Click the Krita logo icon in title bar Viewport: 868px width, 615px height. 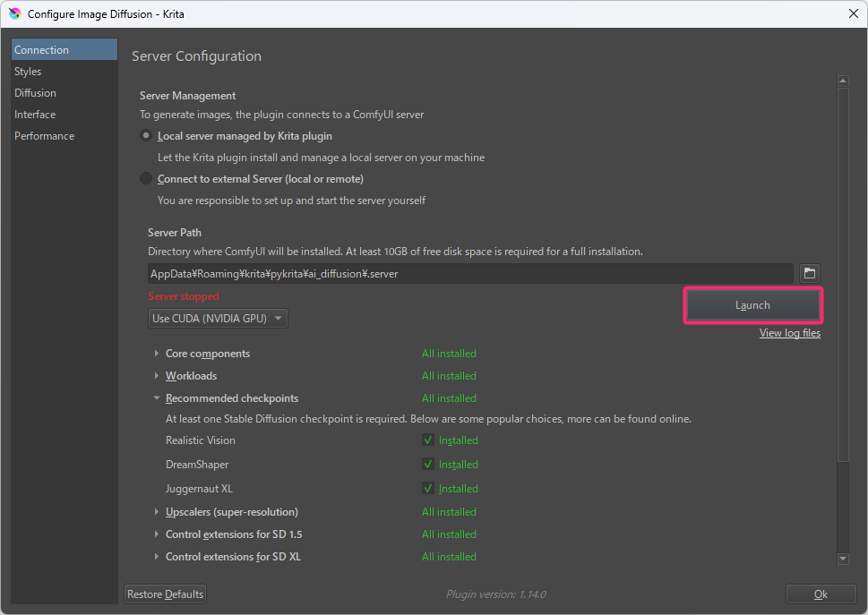[x=15, y=13]
